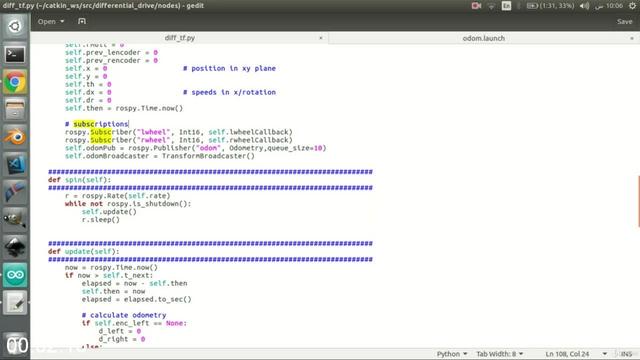The height and width of the screenshot is (360, 640).
Task: Click the 'self.then = rospy.Time.now()' line
Action: click(x=124, y=108)
